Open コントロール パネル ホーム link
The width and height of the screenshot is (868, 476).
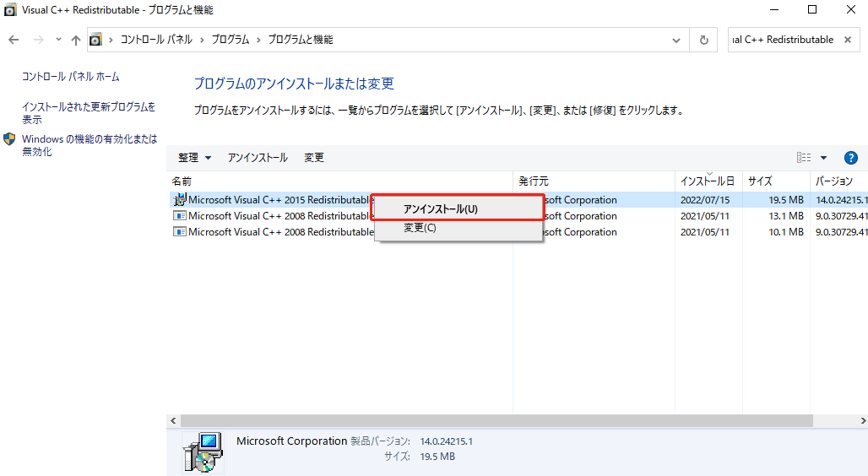71,77
